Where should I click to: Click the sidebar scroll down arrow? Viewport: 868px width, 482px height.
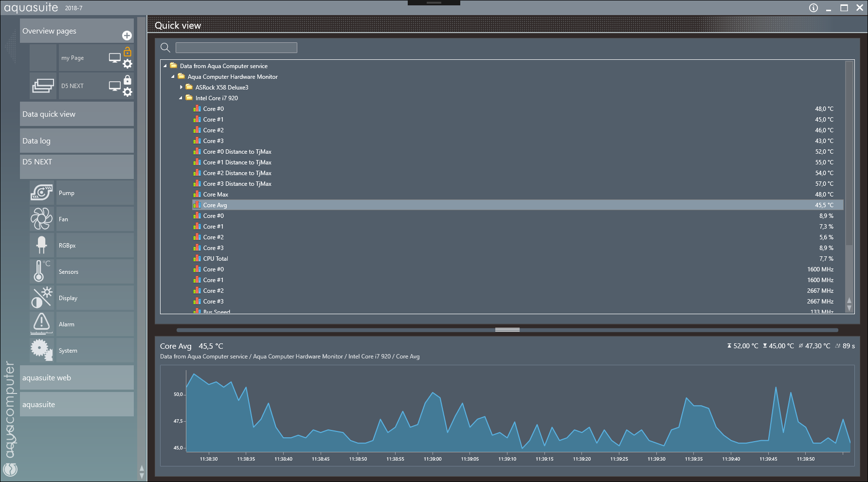[142, 476]
